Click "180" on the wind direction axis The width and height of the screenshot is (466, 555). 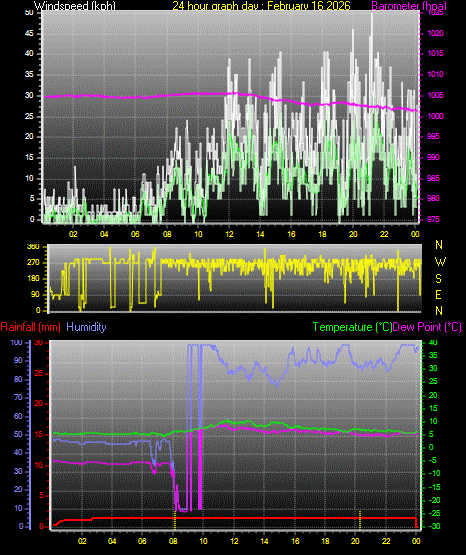coord(33,279)
